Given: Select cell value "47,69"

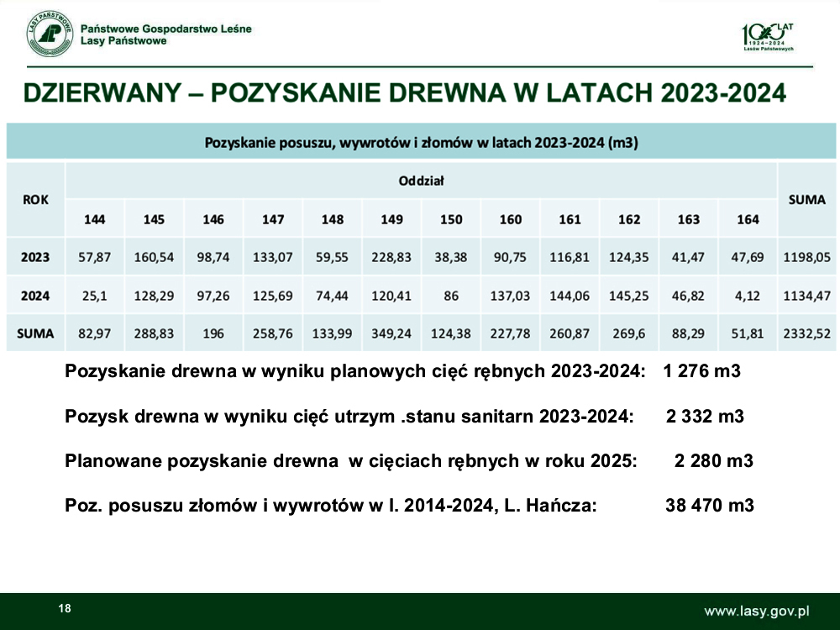Looking at the screenshot, I should [748, 258].
